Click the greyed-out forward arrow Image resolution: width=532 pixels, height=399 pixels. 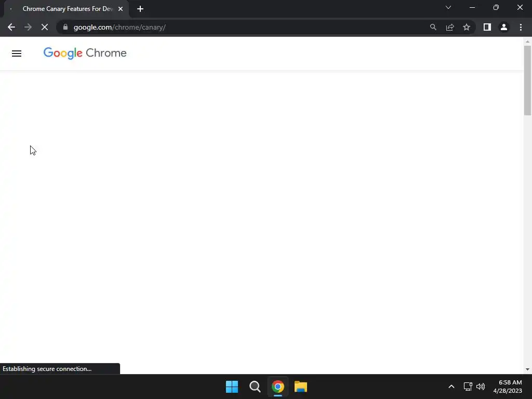28,27
